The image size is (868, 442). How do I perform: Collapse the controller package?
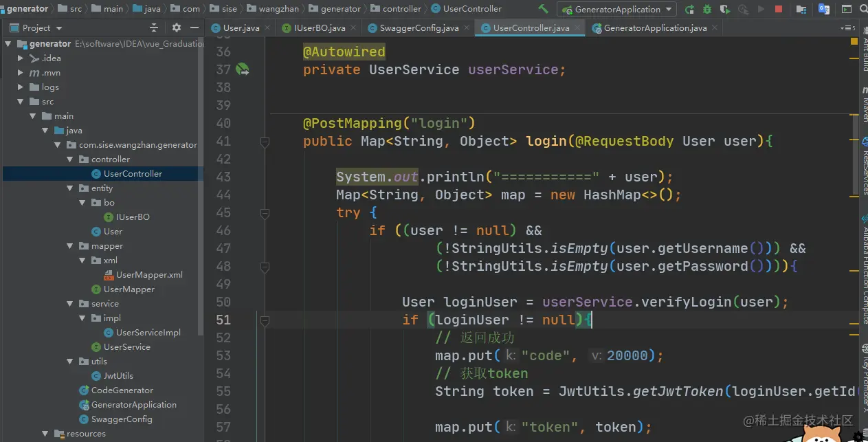pyautogui.click(x=70, y=159)
